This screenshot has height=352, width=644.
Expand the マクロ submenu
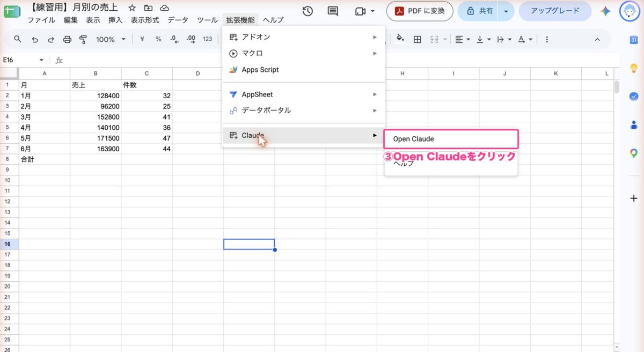point(304,53)
